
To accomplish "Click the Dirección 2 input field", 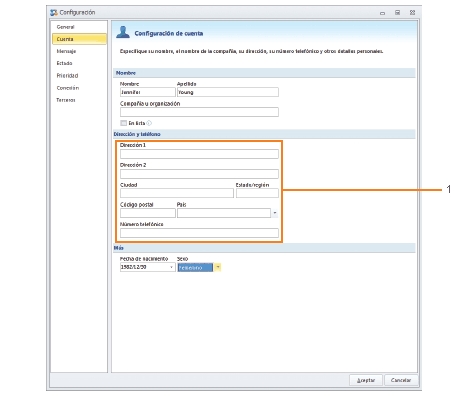I will (199, 174).
